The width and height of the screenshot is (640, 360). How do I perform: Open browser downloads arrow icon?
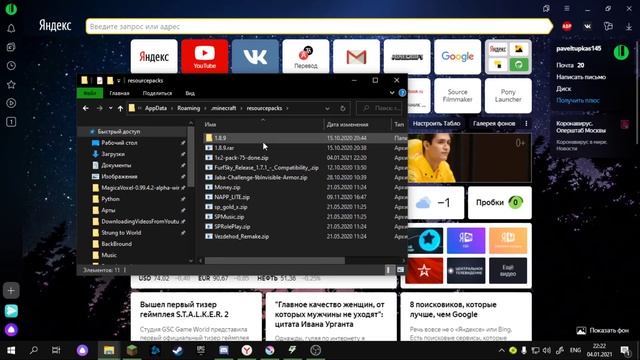[629, 27]
